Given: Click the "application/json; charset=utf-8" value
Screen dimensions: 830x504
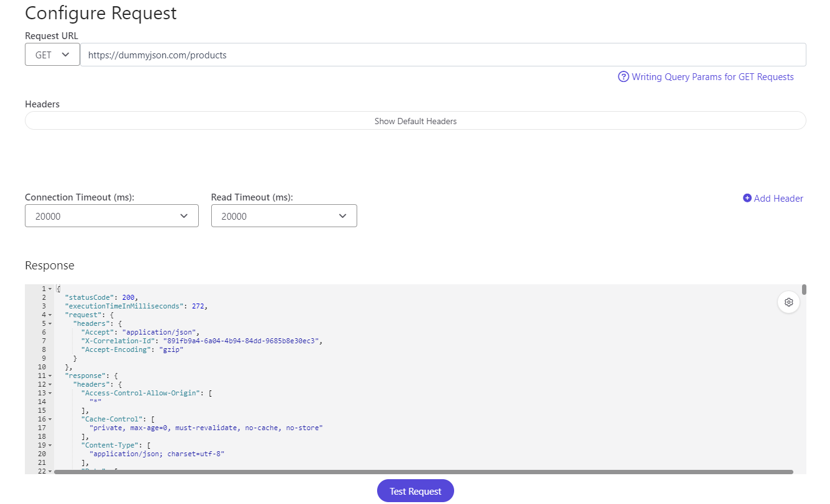Looking at the screenshot, I should (157, 454).
